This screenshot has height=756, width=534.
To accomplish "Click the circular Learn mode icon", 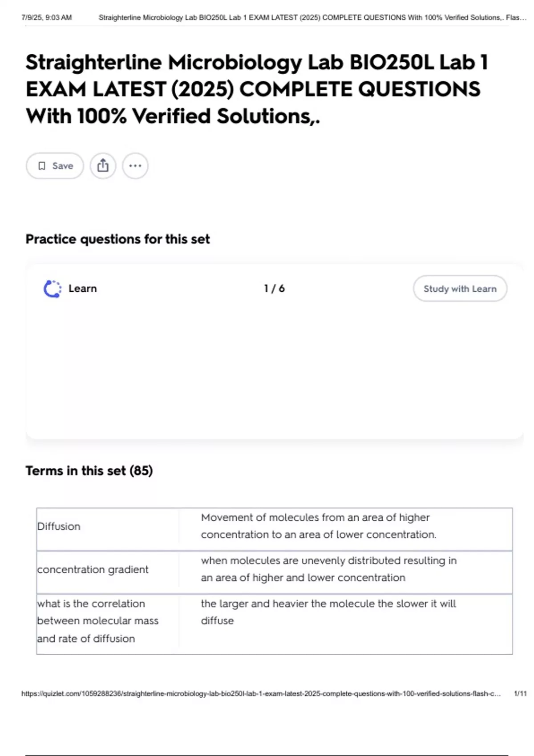I will 52,289.
